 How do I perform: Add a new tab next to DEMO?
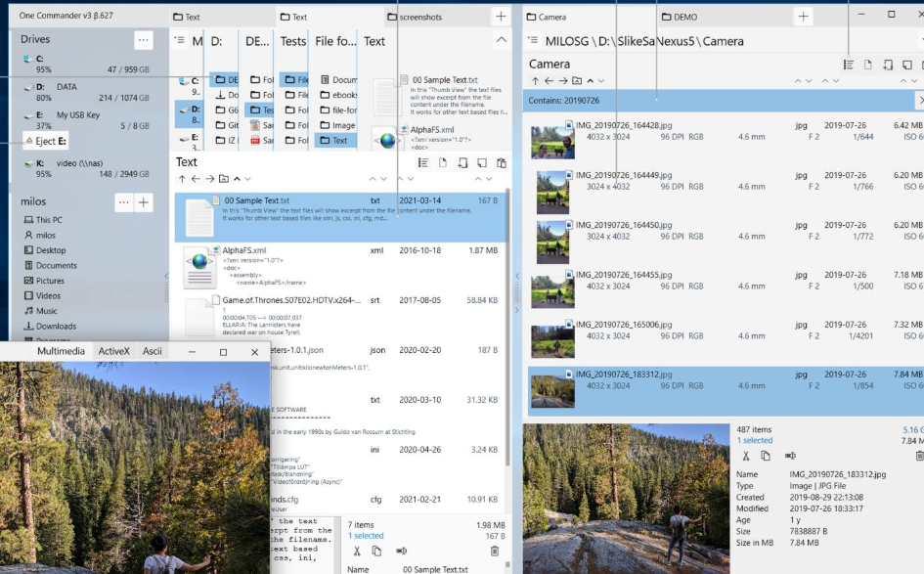click(x=803, y=17)
